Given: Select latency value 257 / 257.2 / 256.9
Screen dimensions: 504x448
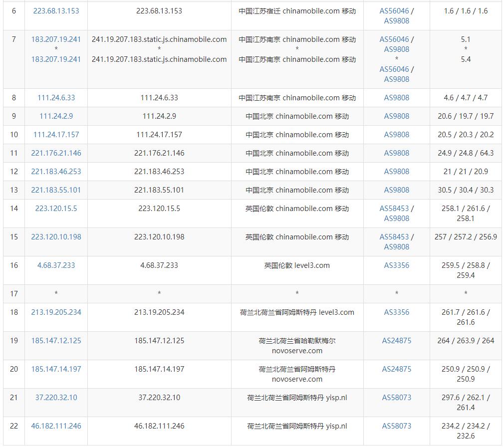Looking at the screenshot, I should [x=466, y=237].
